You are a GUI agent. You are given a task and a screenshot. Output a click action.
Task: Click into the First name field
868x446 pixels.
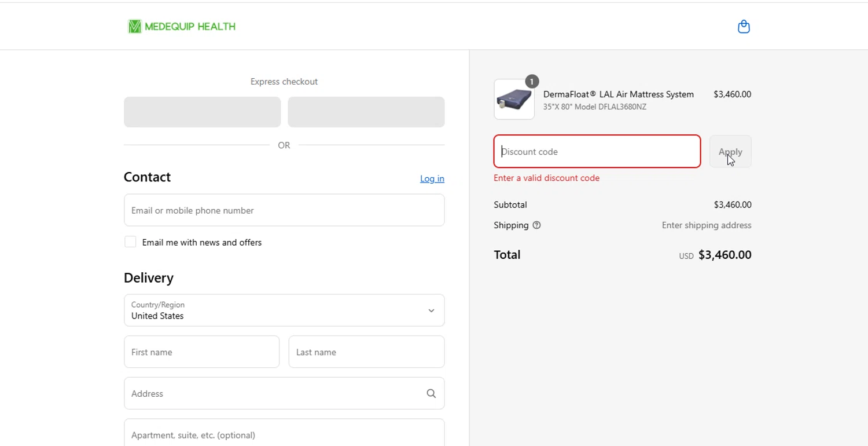pos(202,352)
